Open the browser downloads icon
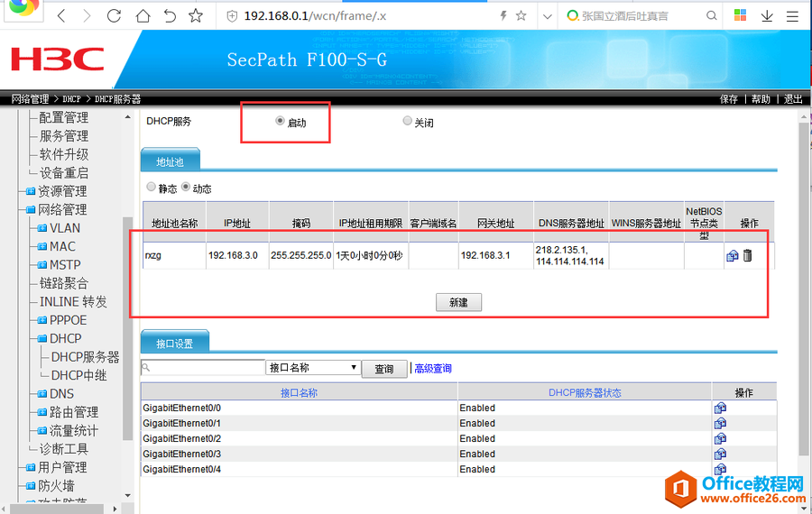Viewport: 812px width, 514px height. 767,16
